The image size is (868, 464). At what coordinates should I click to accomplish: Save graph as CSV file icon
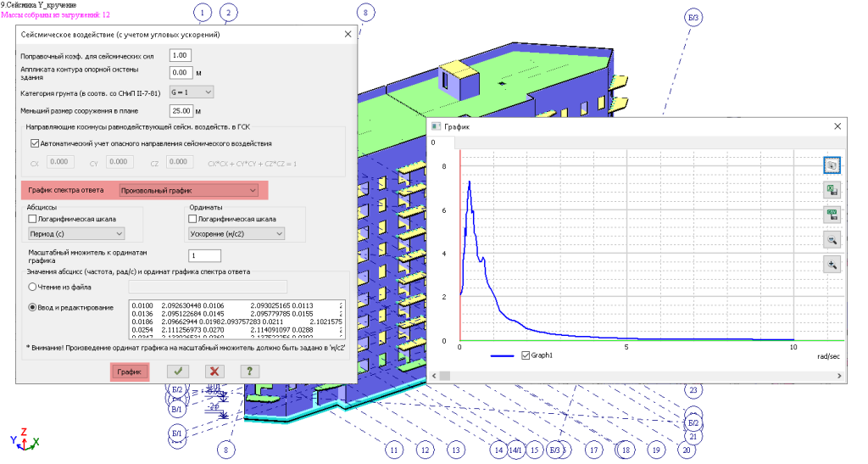(832, 215)
